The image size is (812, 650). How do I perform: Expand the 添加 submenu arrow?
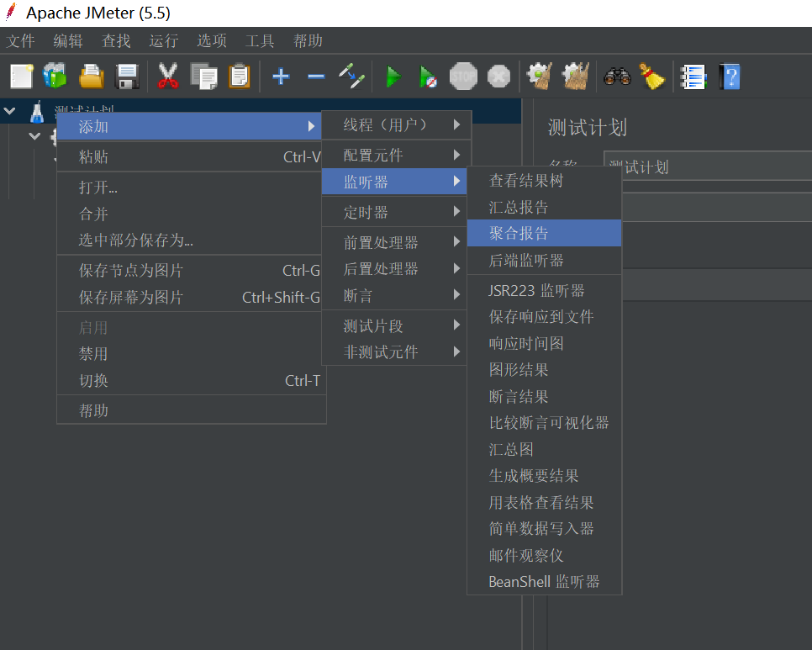311,126
